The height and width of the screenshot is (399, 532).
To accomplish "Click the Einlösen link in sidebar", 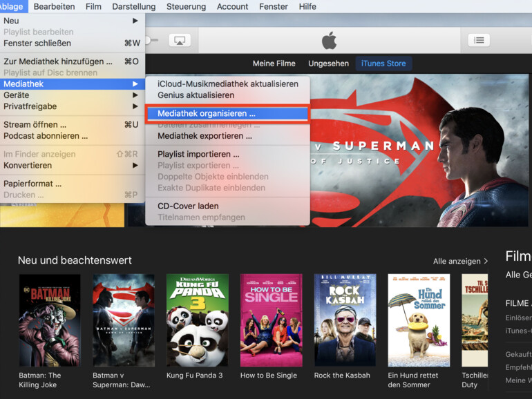I will pos(518,318).
